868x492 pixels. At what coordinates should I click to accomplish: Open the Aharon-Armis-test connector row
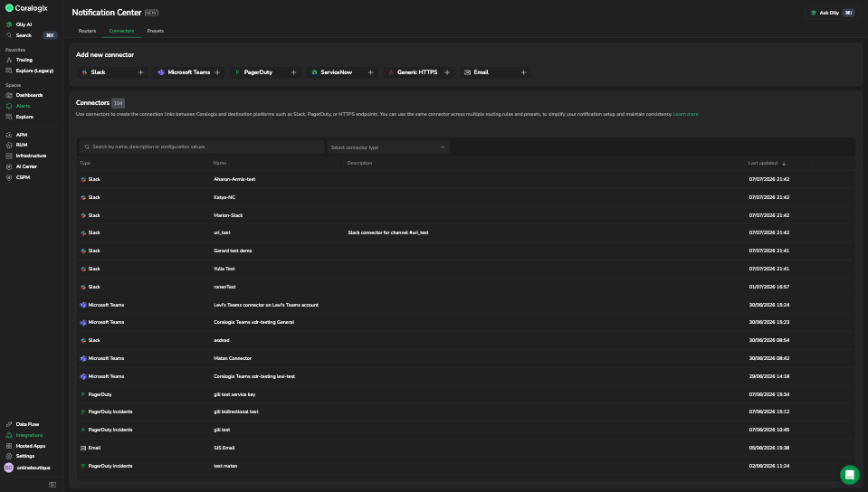466,179
